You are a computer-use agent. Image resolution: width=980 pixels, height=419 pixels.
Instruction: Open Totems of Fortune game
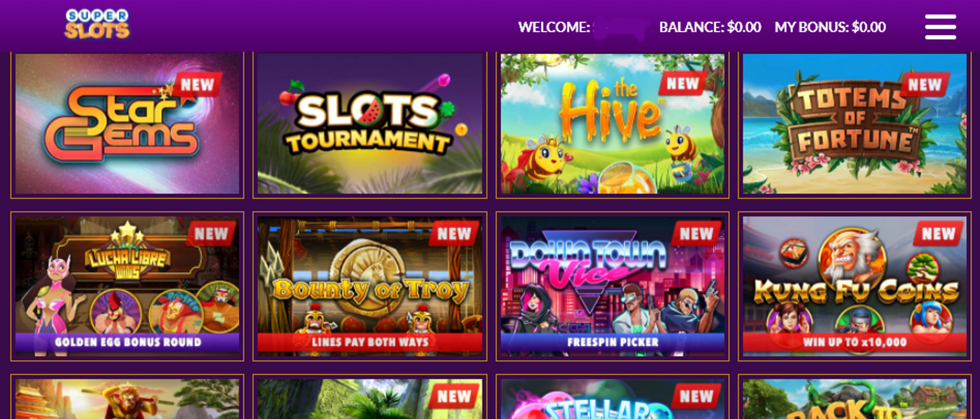click(854, 124)
